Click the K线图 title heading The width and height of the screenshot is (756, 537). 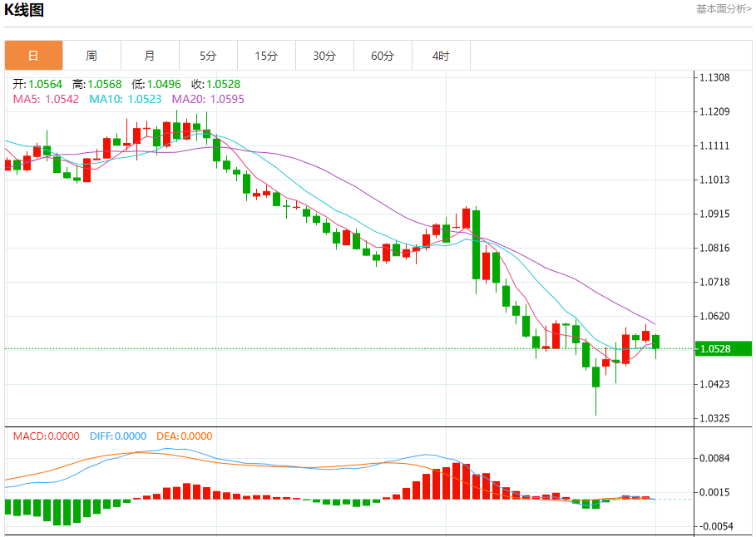pos(25,11)
